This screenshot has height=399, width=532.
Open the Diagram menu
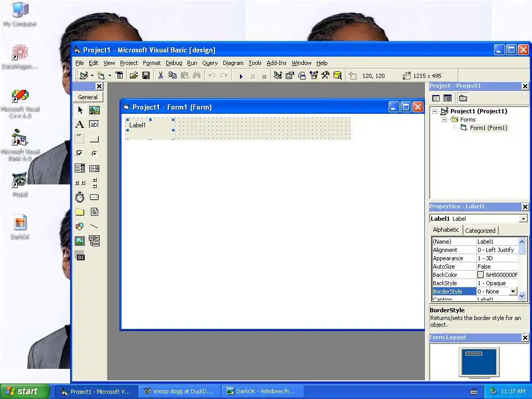[x=233, y=63]
